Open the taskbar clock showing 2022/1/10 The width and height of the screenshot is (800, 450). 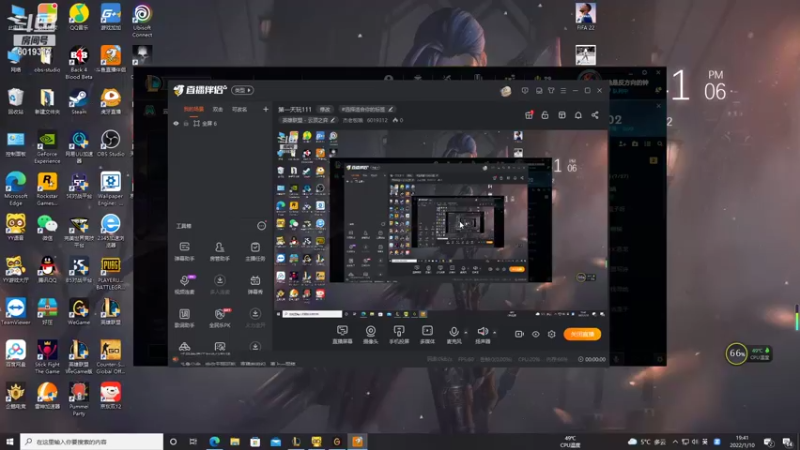[x=742, y=441]
